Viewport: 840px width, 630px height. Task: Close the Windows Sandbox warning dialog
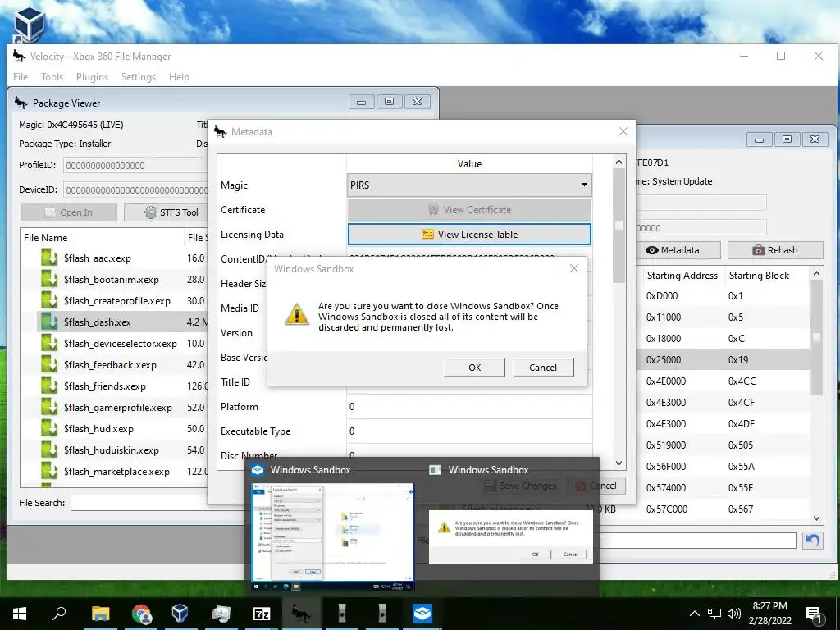pos(573,268)
